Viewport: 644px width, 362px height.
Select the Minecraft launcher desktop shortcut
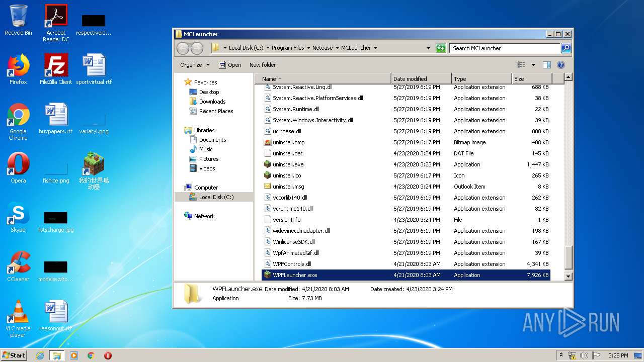pos(94,171)
